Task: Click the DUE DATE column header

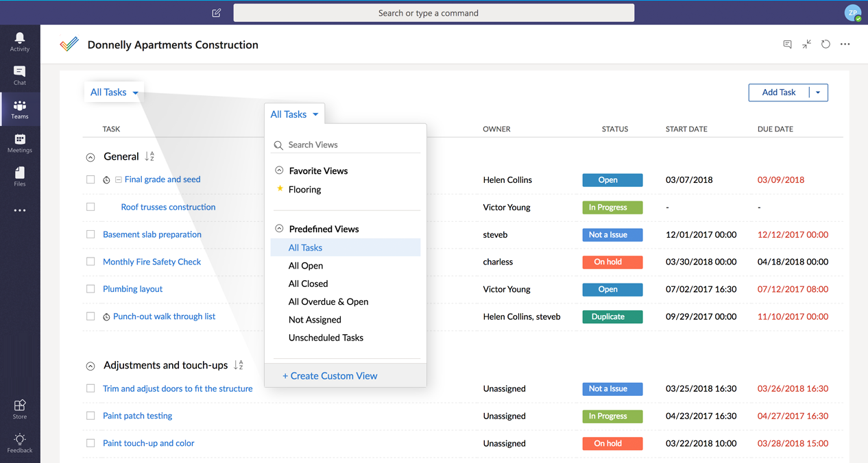Action: coord(775,129)
